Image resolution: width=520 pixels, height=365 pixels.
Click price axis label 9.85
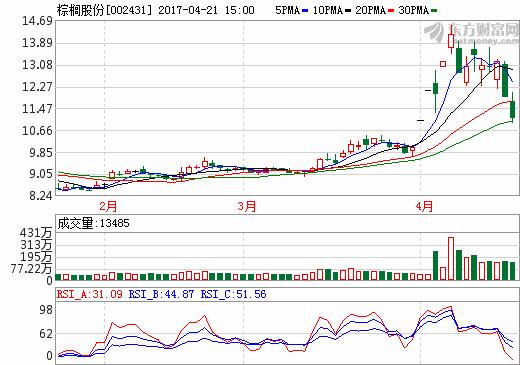41,153
